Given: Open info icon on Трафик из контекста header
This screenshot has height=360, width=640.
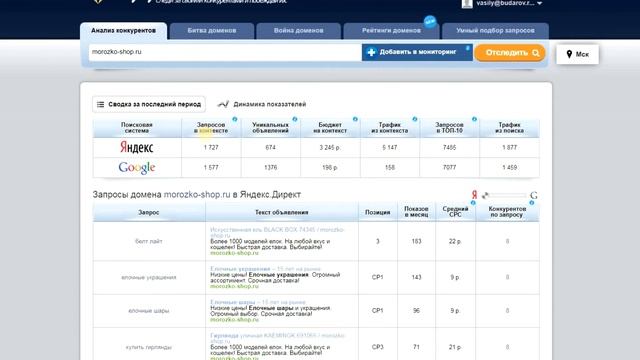Looking at the screenshot, I should (415, 119).
